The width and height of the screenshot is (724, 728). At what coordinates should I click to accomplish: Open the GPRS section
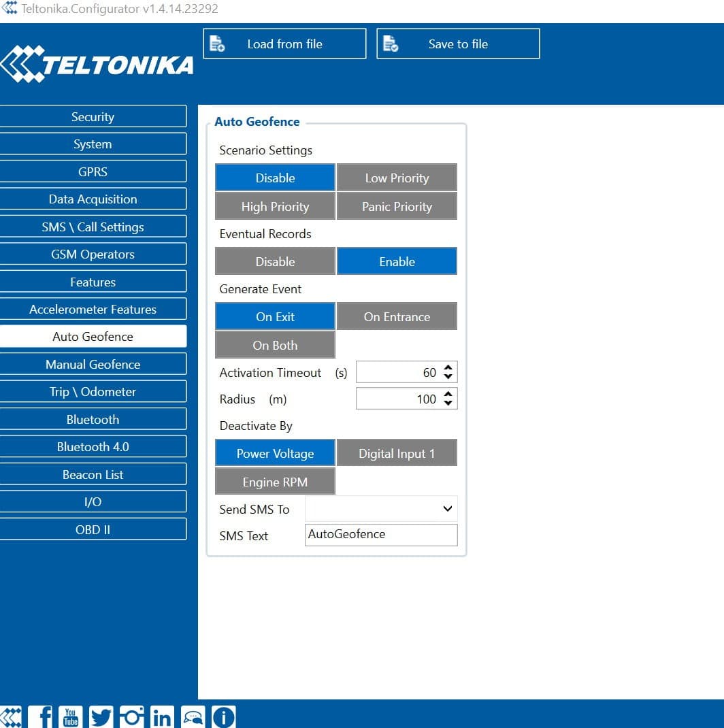point(93,171)
